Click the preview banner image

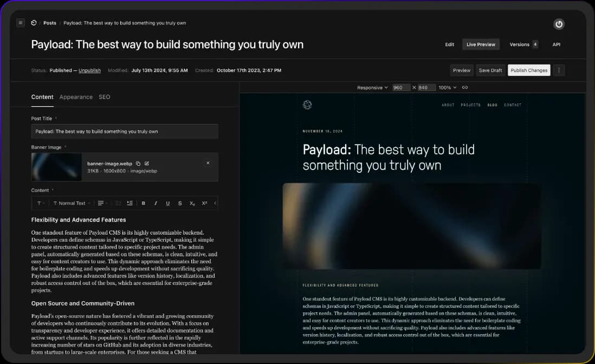(x=412, y=226)
